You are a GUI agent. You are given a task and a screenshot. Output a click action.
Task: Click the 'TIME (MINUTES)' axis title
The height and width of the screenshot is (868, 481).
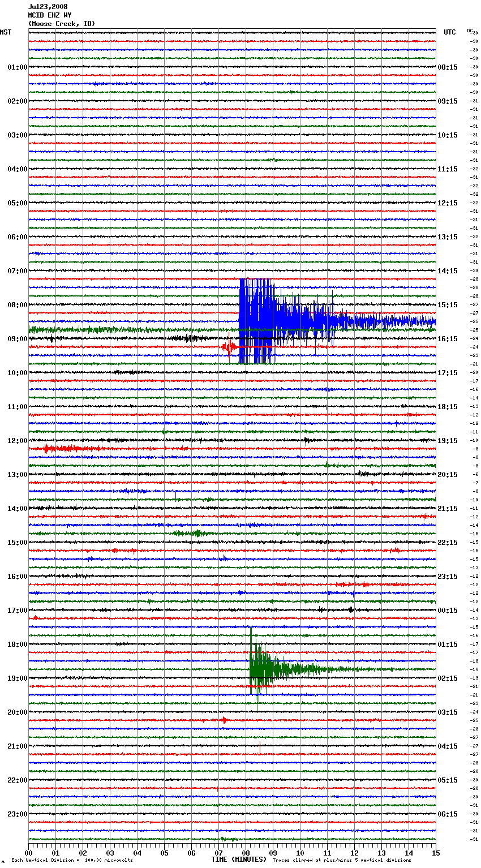click(239, 860)
